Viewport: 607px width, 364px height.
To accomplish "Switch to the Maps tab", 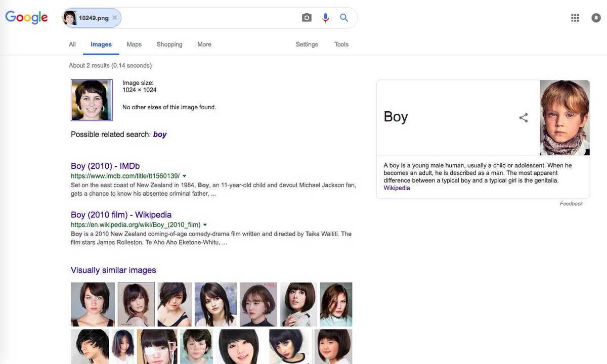I will [x=134, y=44].
